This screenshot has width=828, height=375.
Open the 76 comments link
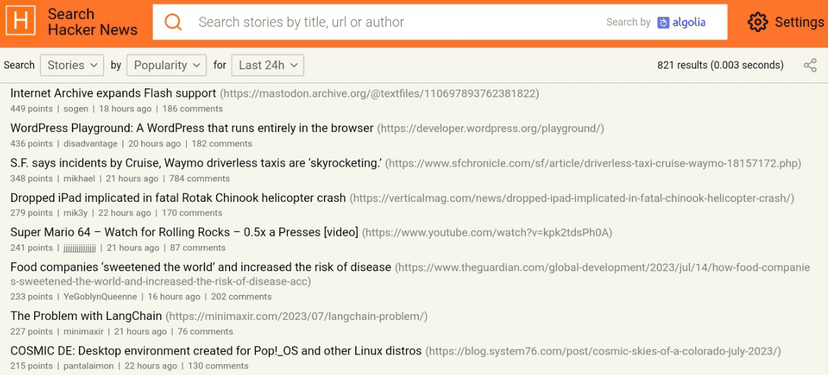205,332
